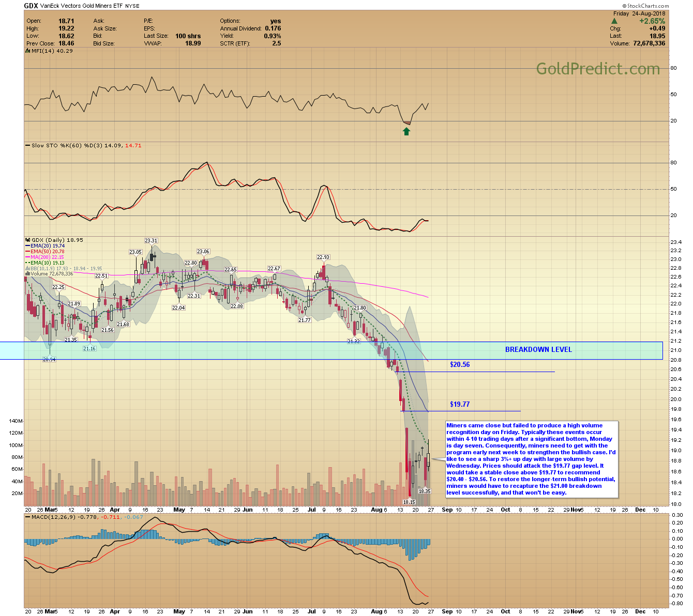Click the 'MFI(14) 40.29' indicator label
Screen dimensions: 693x616
[x=52, y=51]
